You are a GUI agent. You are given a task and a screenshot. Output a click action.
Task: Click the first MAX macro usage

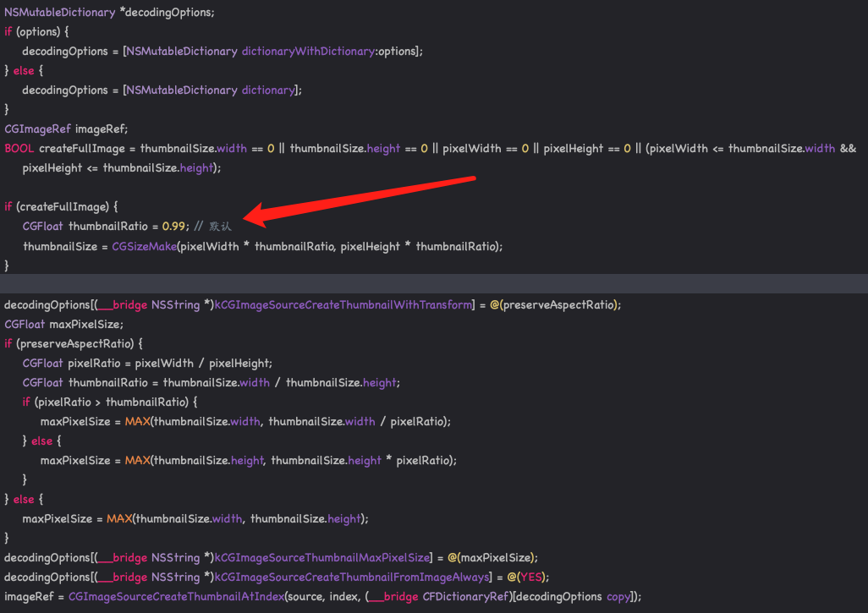tap(137, 421)
